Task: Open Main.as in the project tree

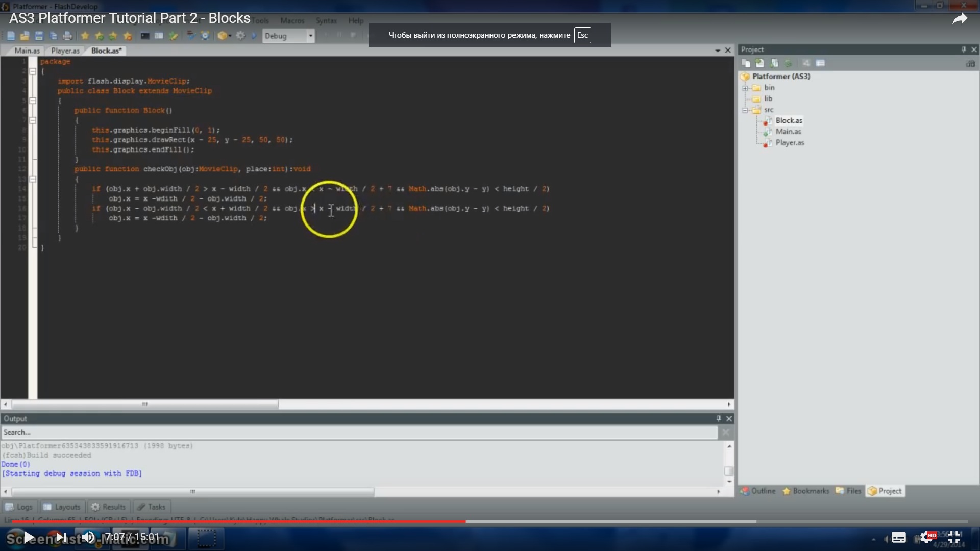Action: [788, 132]
